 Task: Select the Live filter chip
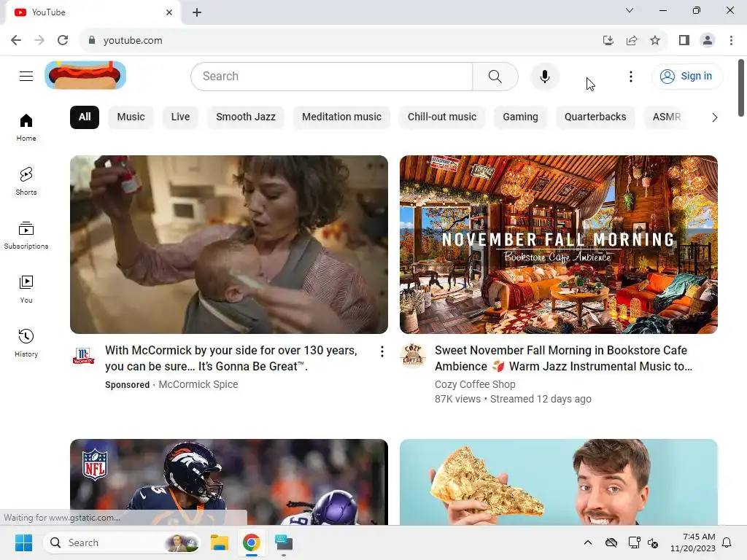[x=181, y=117]
